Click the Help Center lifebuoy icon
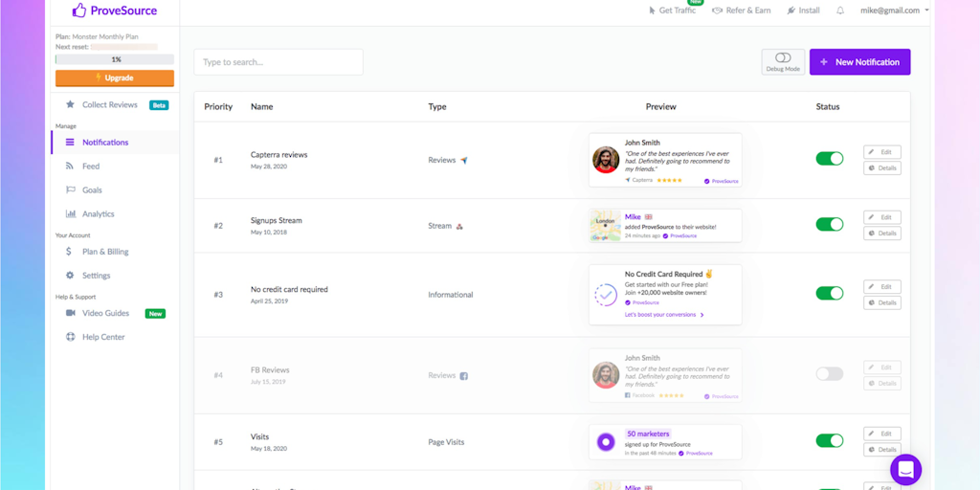The width and height of the screenshot is (980, 490). click(70, 337)
